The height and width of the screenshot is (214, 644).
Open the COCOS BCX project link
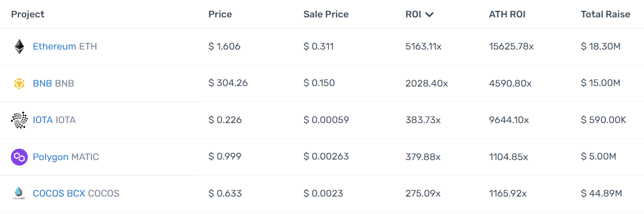tap(59, 193)
